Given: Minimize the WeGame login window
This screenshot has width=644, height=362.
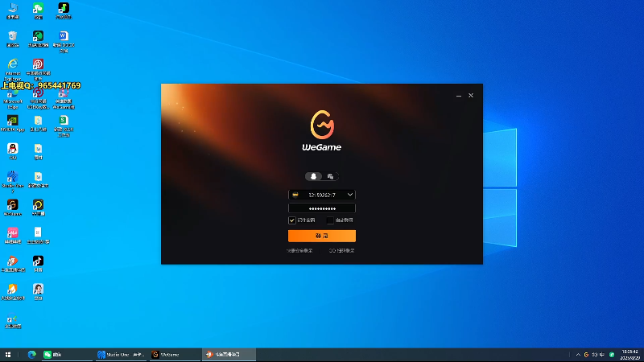Looking at the screenshot, I should click(x=459, y=96).
